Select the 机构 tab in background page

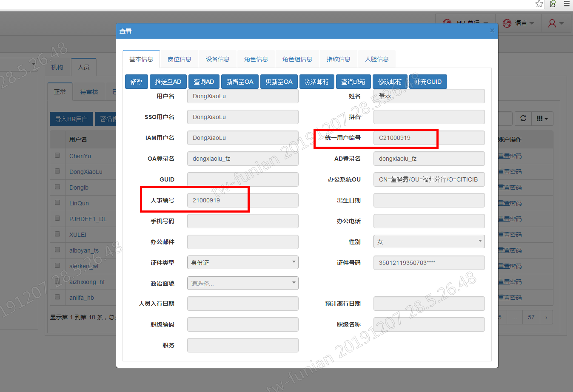pyautogui.click(x=57, y=67)
